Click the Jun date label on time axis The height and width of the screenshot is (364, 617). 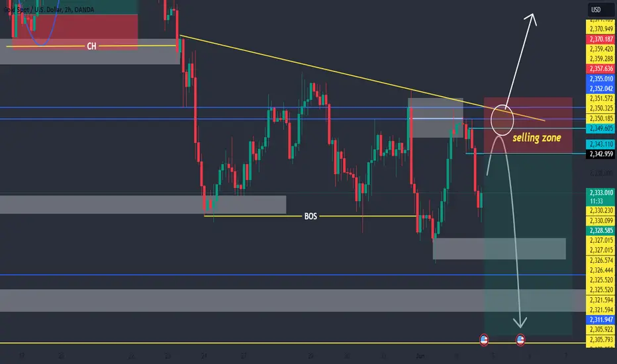pyautogui.click(x=420, y=356)
